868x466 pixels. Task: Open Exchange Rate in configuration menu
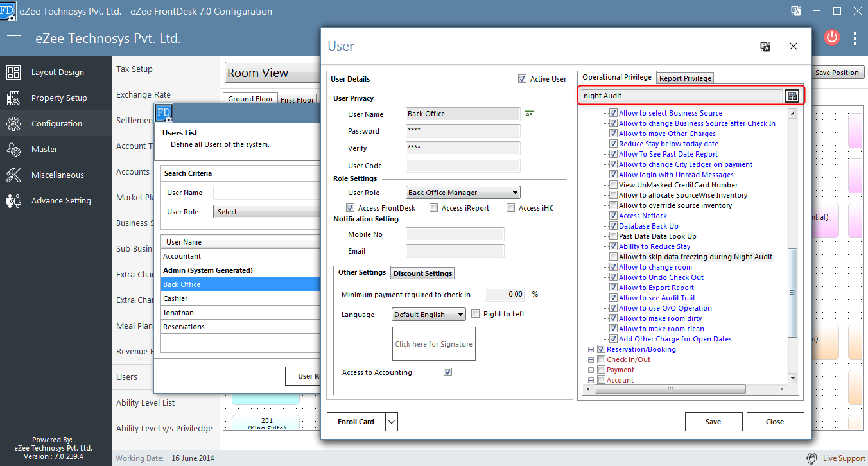[x=143, y=94]
